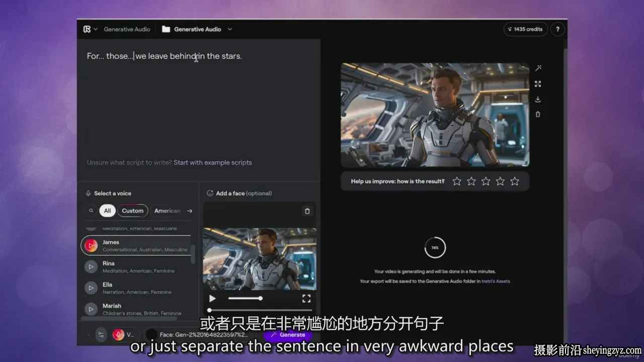
Task: Play the face preview video
Action: tap(212, 299)
